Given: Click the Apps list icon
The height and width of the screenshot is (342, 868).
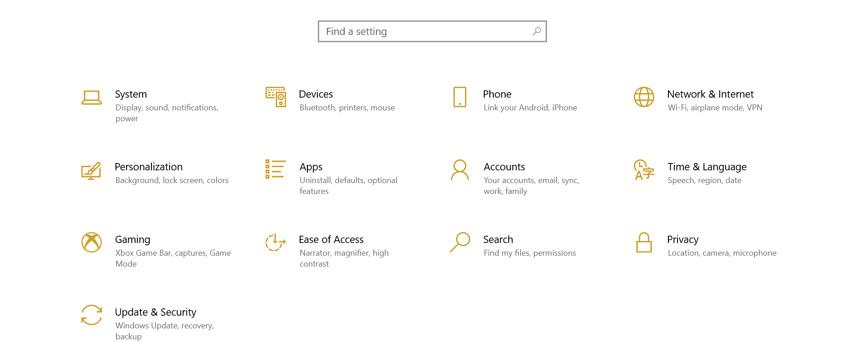Looking at the screenshot, I should pos(275,170).
